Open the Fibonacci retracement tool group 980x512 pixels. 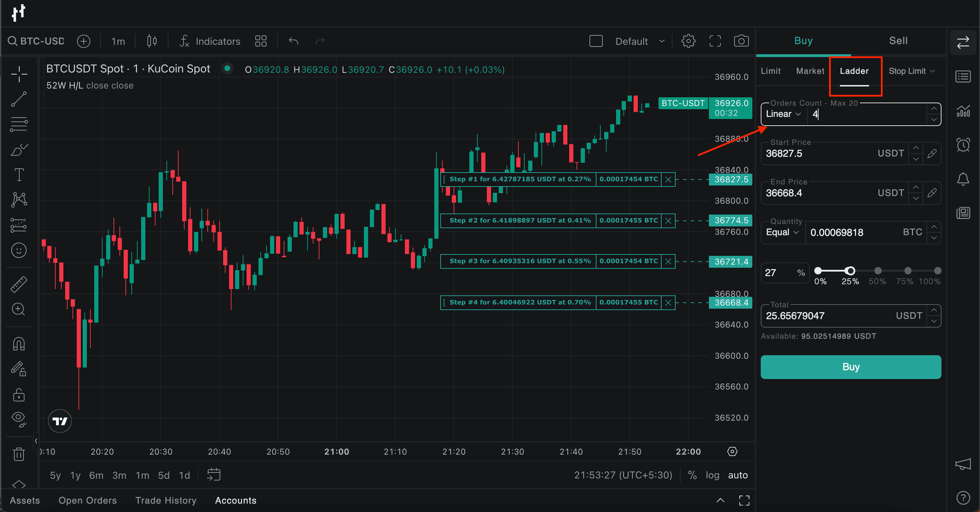pos(19,124)
